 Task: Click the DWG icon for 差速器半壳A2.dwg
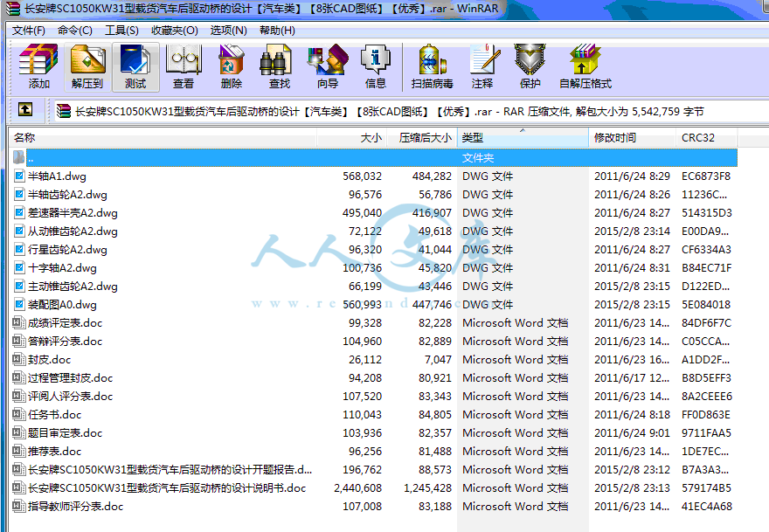[19, 213]
